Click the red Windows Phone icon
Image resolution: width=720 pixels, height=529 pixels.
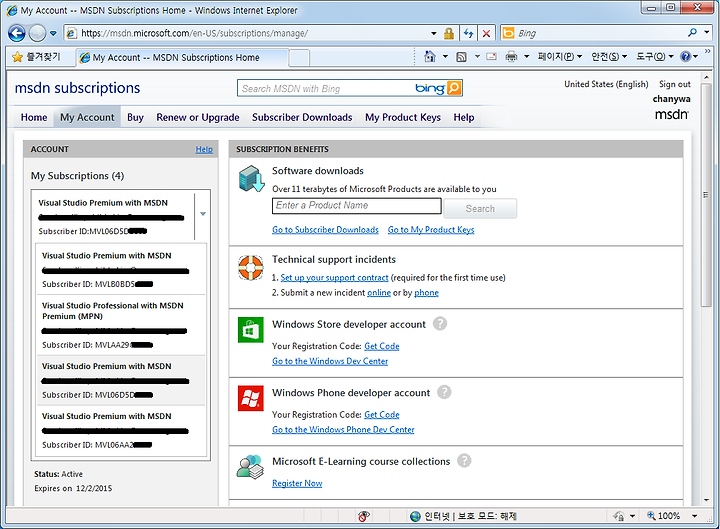tap(251, 398)
